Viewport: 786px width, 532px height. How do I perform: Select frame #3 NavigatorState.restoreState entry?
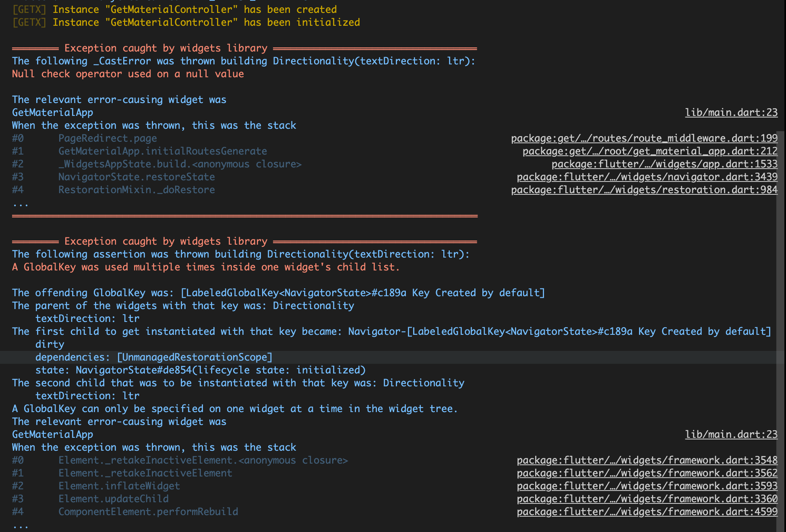coord(137,177)
